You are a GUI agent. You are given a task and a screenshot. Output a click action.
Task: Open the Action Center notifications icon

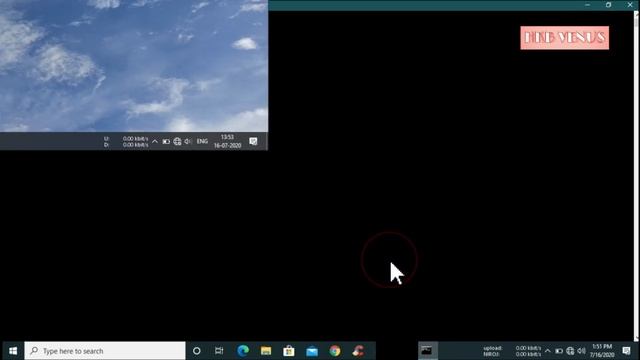coord(627,351)
